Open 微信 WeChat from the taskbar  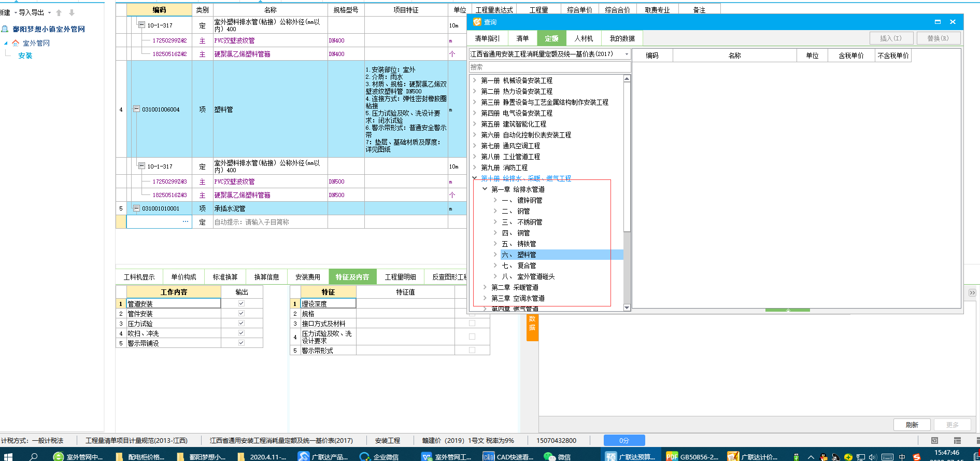(558, 456)
